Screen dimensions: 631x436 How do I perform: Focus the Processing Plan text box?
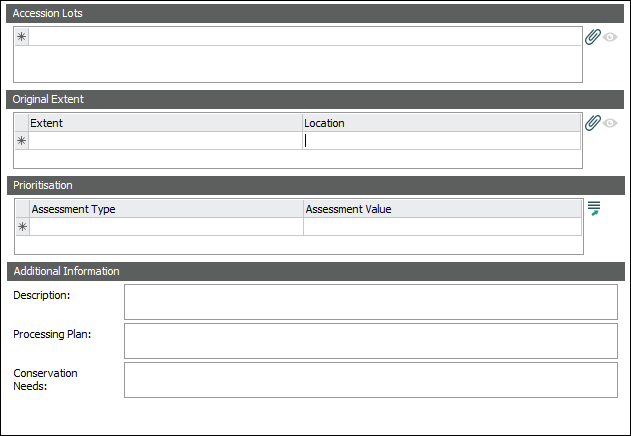370,340
